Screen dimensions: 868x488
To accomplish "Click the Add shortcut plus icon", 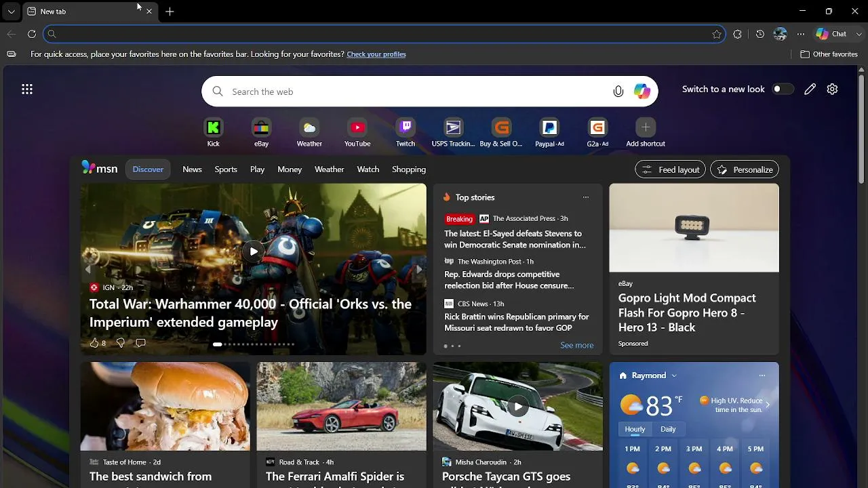I will [x=646, y=127].
